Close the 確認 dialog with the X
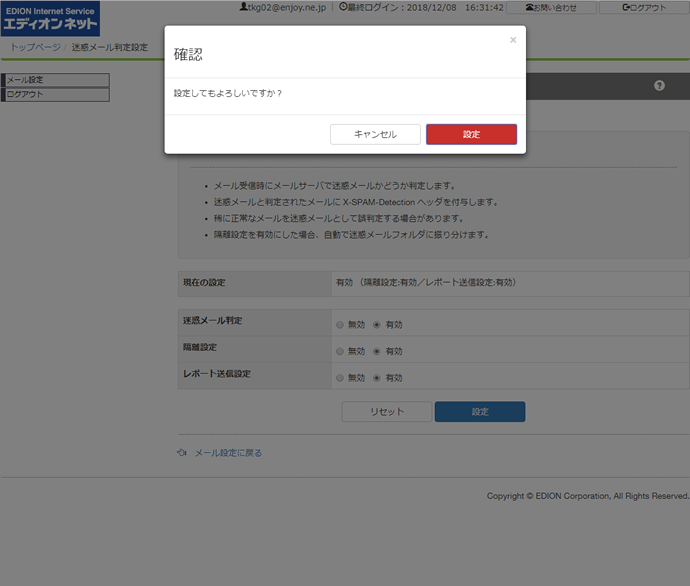690x586 pixels. (x=513, y=40)
